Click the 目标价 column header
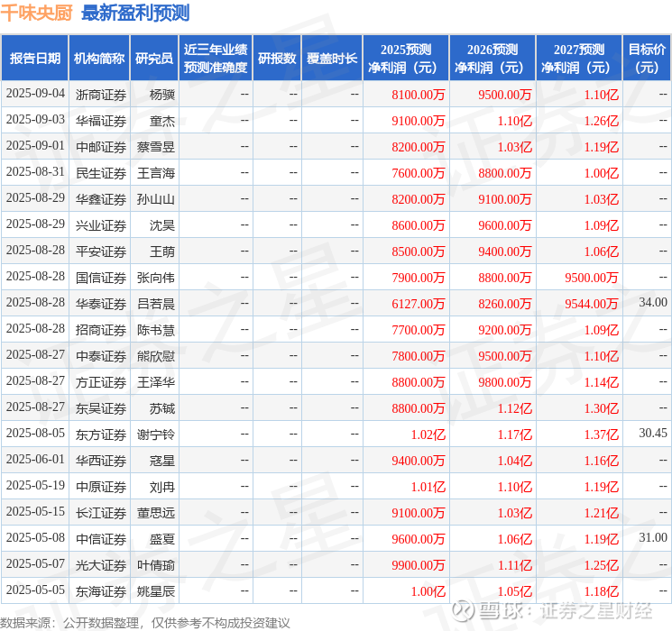Viewport: 672px width, 631px height. [647, 59]
